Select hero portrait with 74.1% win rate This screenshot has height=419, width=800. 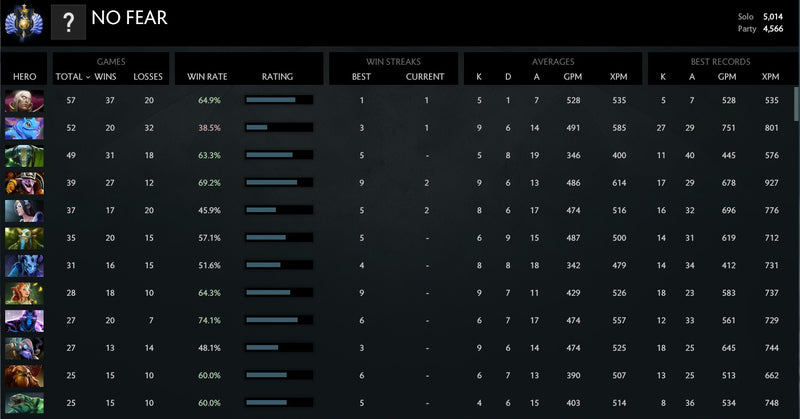(23, 320)
